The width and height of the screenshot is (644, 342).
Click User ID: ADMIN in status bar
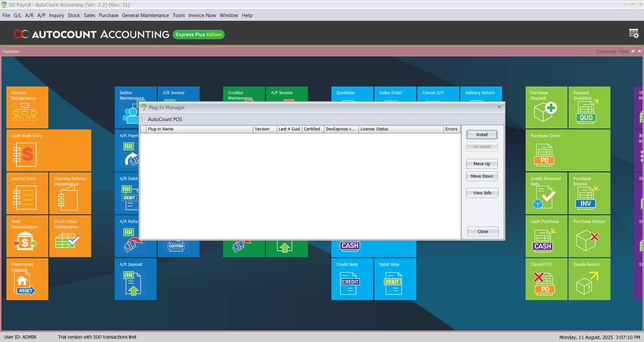(20, 337)
